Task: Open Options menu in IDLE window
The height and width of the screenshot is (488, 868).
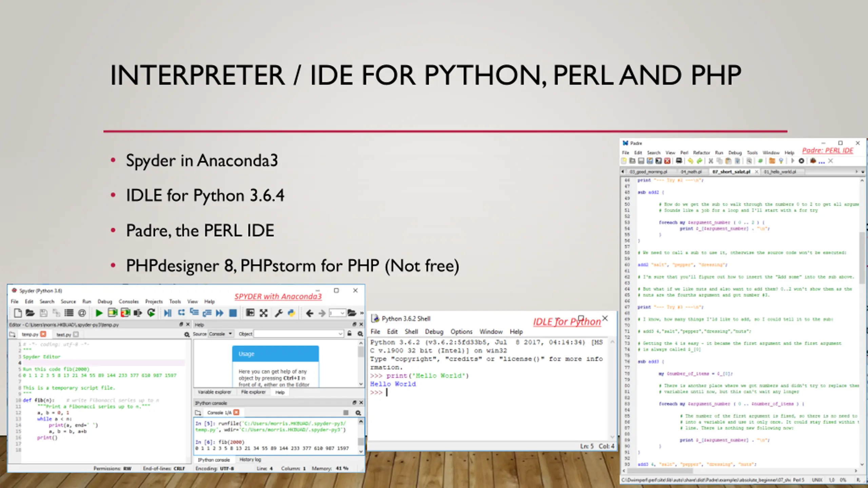Action: point(461,331)
